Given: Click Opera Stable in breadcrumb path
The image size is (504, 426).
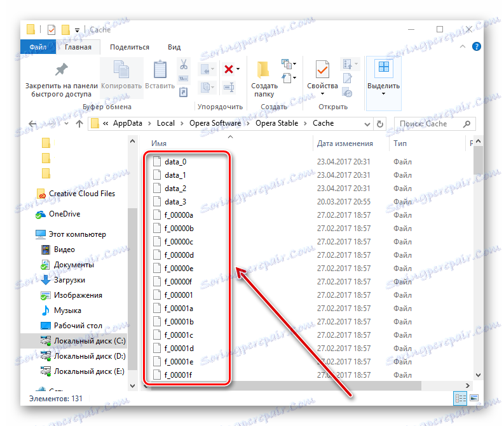Looking at the screenshot, I should point(276,123).
